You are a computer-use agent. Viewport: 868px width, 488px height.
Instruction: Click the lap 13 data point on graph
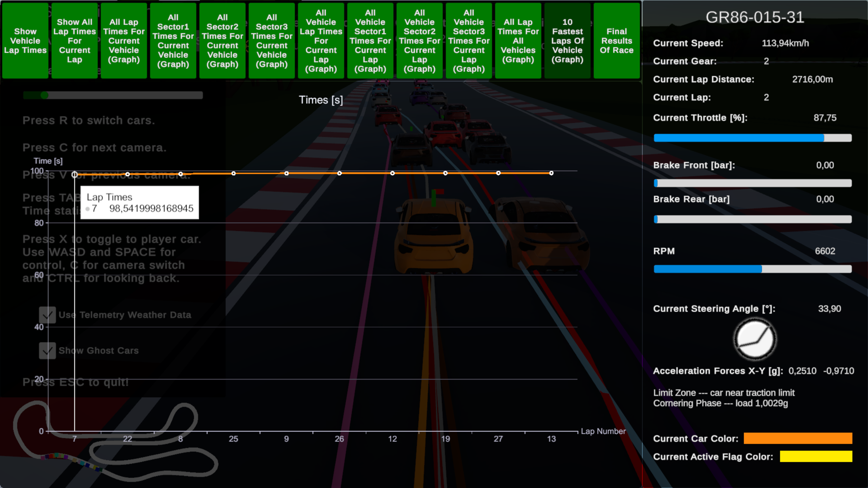551,173
